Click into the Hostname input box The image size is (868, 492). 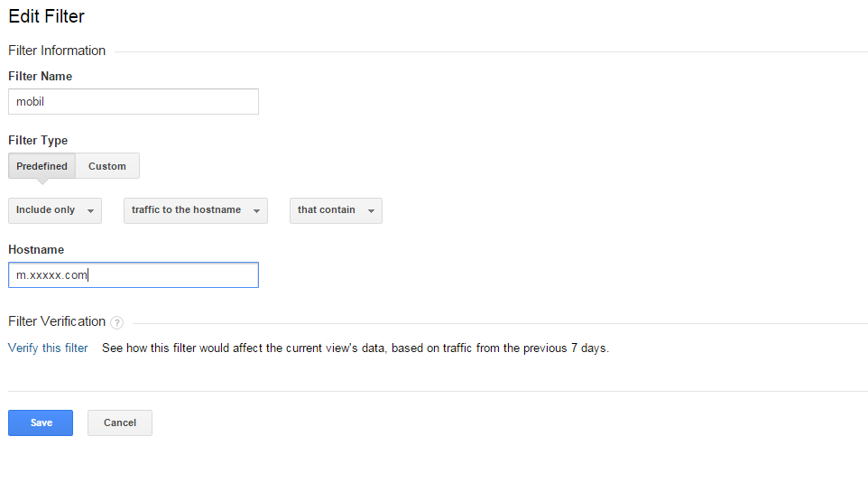(134, 275)
